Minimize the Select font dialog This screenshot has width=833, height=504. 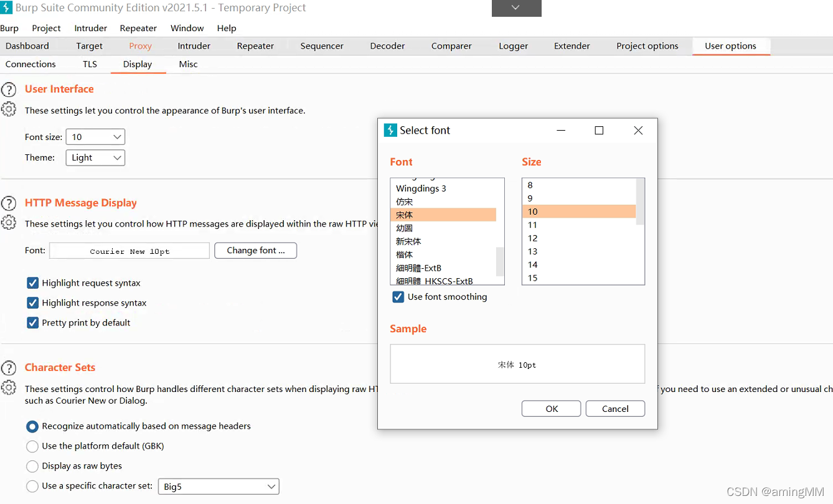pos(561,130)
